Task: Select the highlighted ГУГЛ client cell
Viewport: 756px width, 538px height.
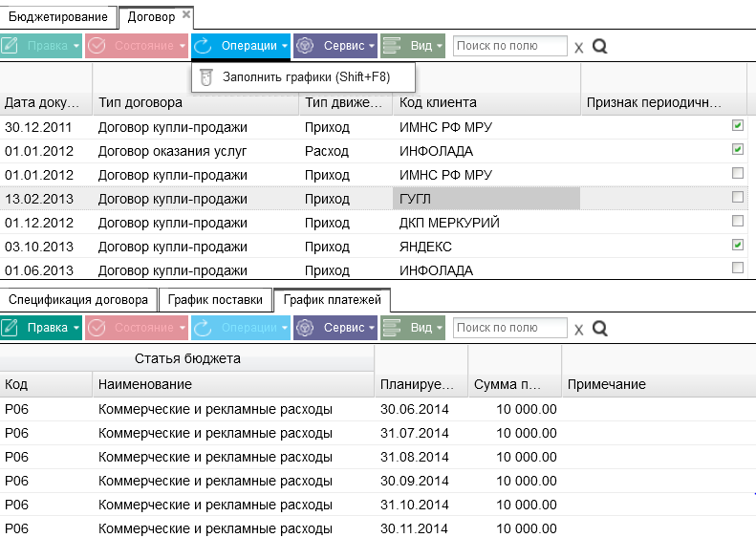Action: [486, 199]
